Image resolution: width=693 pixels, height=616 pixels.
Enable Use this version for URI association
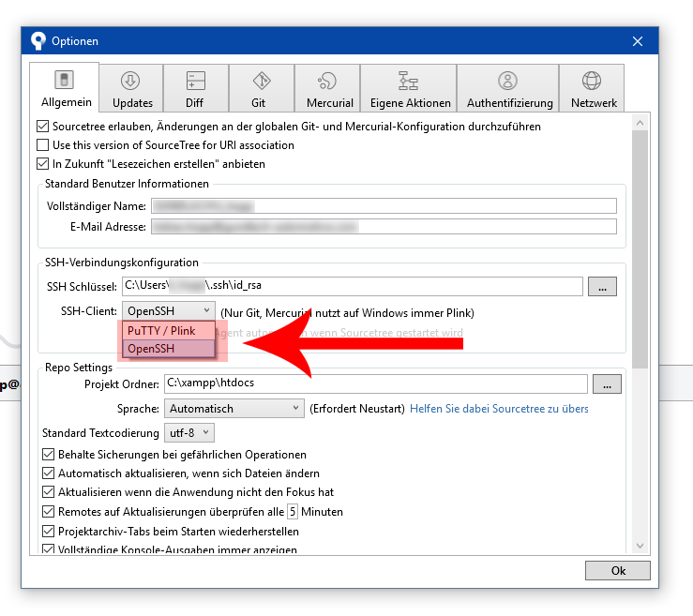tap(42, 145)
